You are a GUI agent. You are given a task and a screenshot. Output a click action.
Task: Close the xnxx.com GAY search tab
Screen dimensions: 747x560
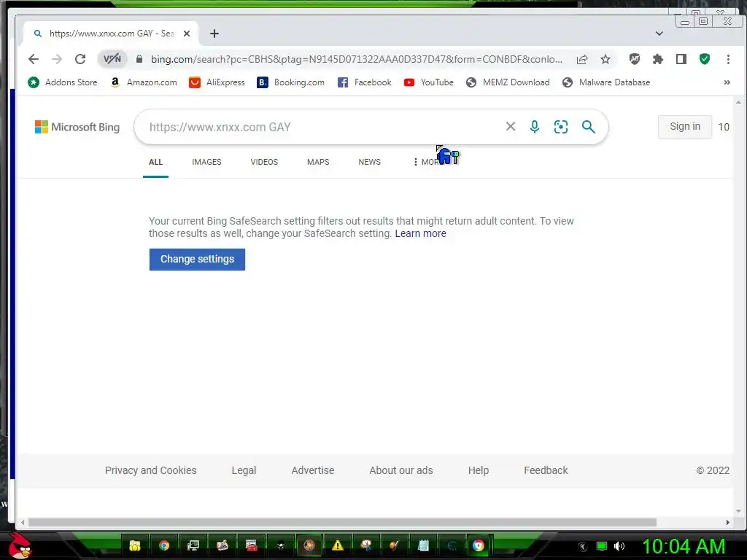click(x=187, y=34)
